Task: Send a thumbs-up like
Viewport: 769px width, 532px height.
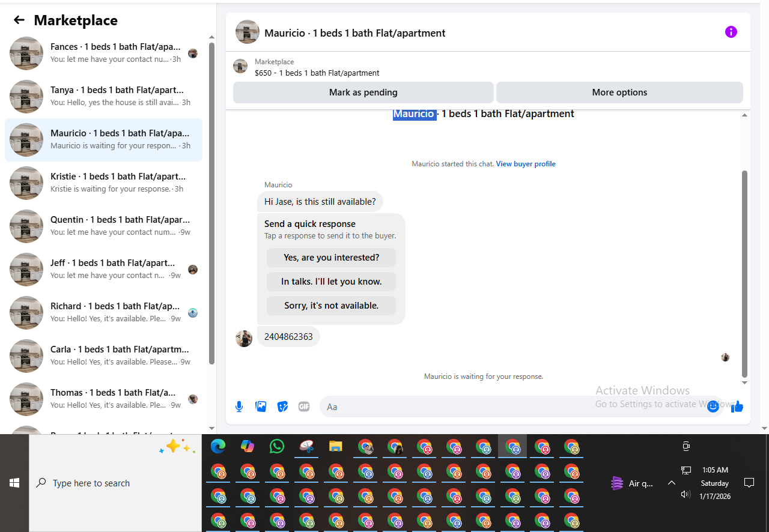Action: (737, 407)
